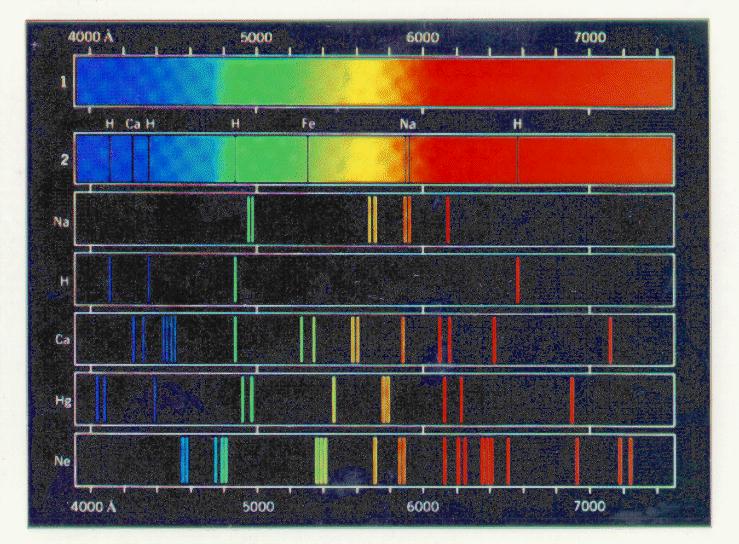Select the rightmost red line in the mercury row
This screenshot has width=739, height=544.
[571, 400]
